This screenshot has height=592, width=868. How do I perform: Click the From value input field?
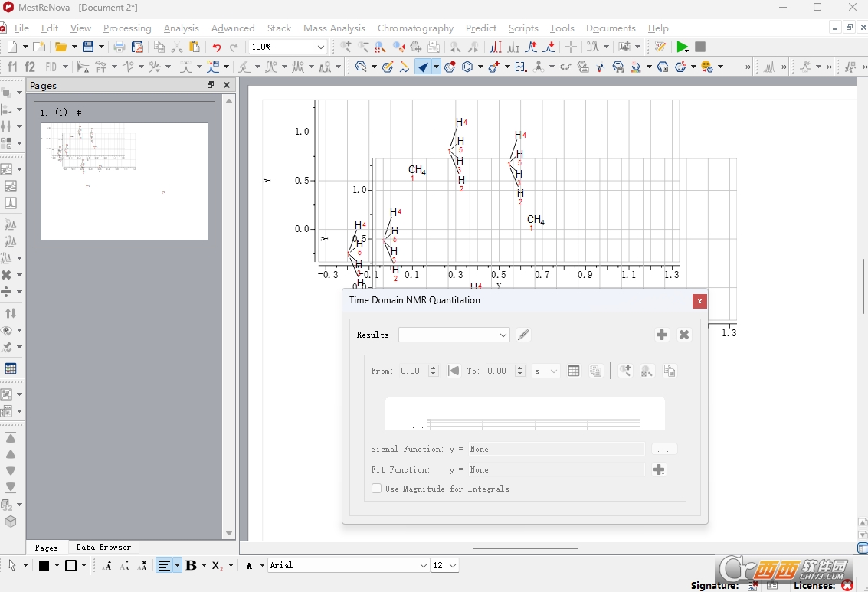click(x=413, y=371)
